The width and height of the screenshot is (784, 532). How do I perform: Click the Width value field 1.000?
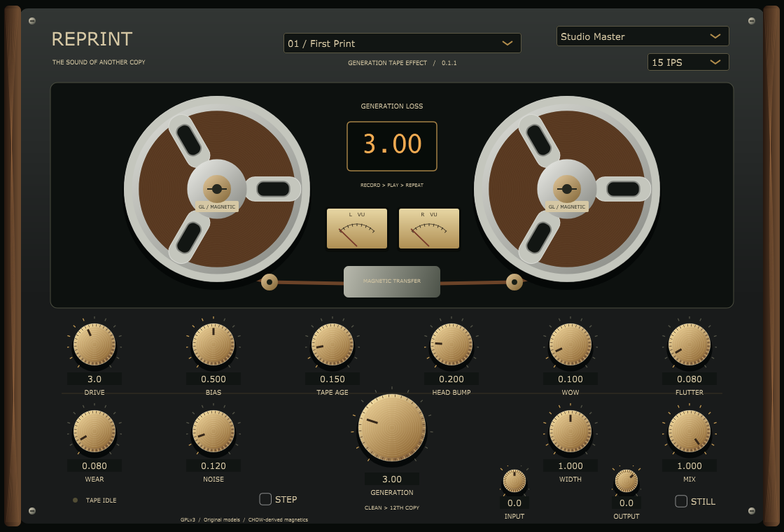tap(570, 465)
